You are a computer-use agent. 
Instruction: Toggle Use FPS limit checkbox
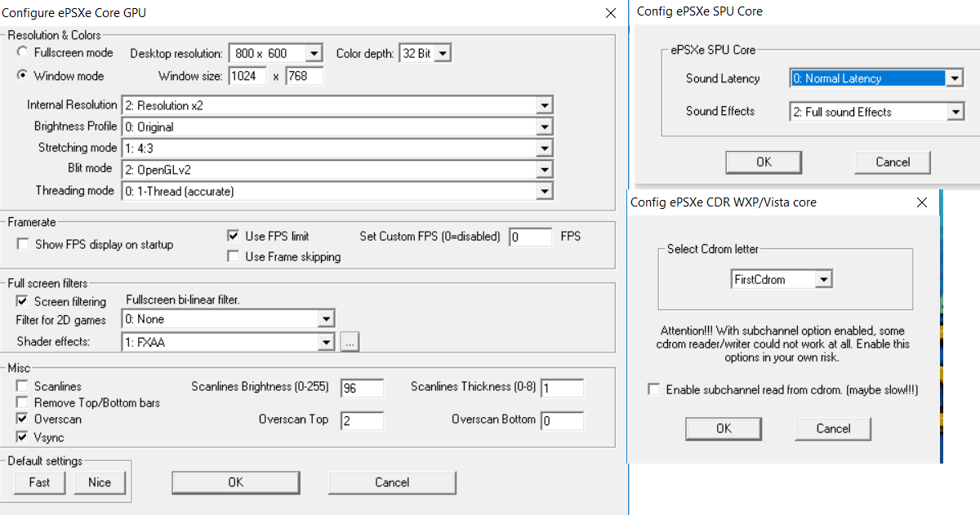pyautogui.click(x=233, y=236)
